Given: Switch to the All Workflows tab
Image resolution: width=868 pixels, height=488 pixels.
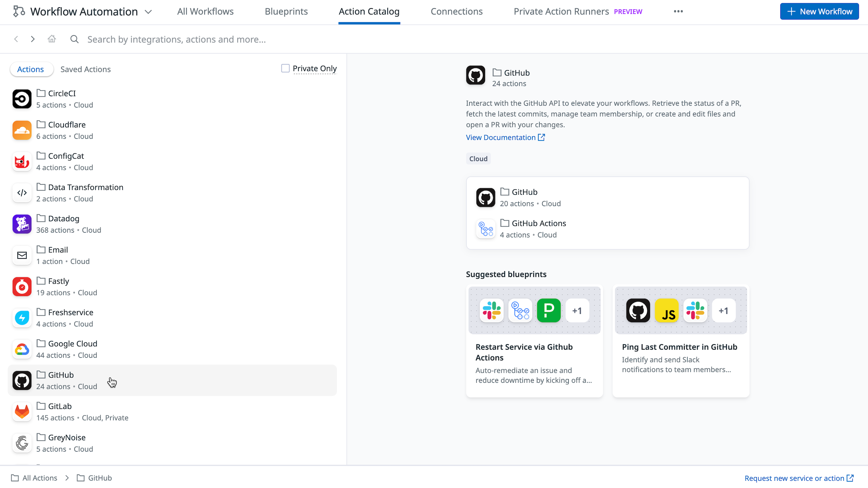Looking at the screenshot, I should coord(205,11).
